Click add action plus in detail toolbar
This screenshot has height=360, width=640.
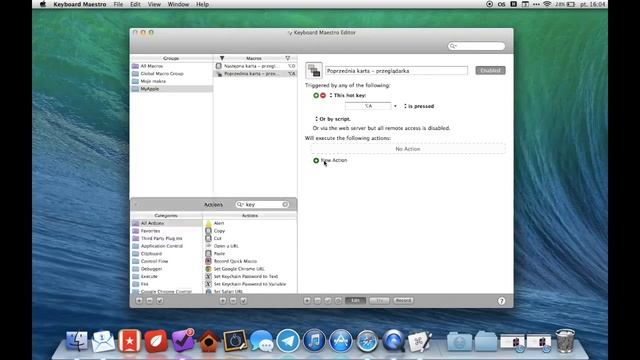[x=307, y=300]
